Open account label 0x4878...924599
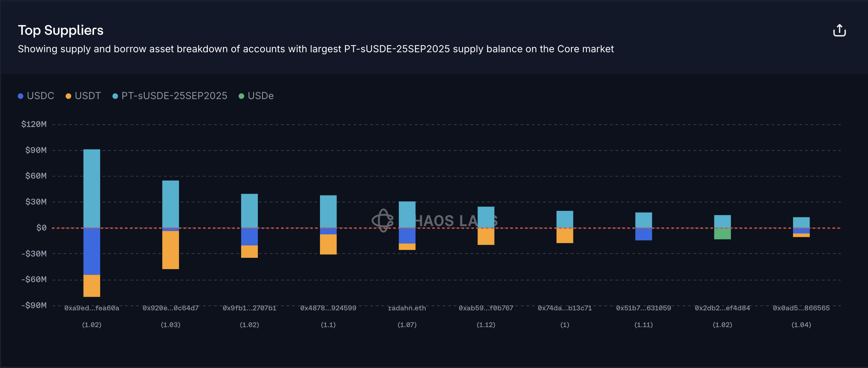The width and height of the screenshot is (868, 368). (328, 308)
